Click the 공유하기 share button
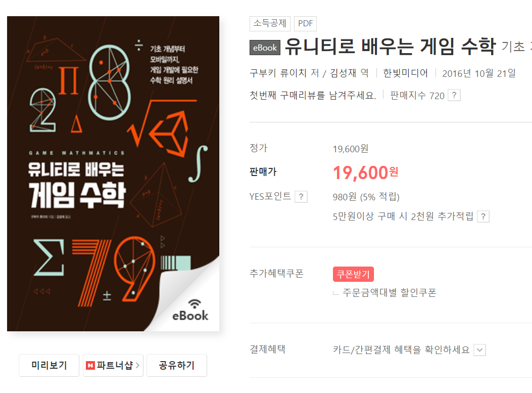 tap(177, 366)
